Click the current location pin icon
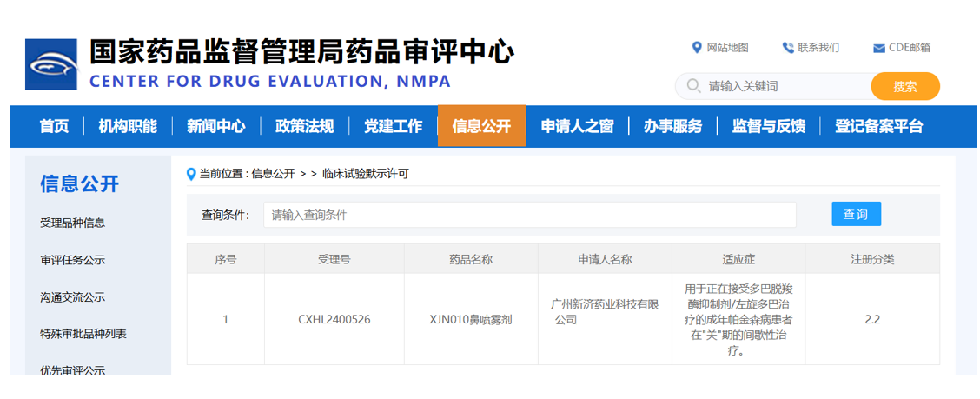 [x=191, y=175]
